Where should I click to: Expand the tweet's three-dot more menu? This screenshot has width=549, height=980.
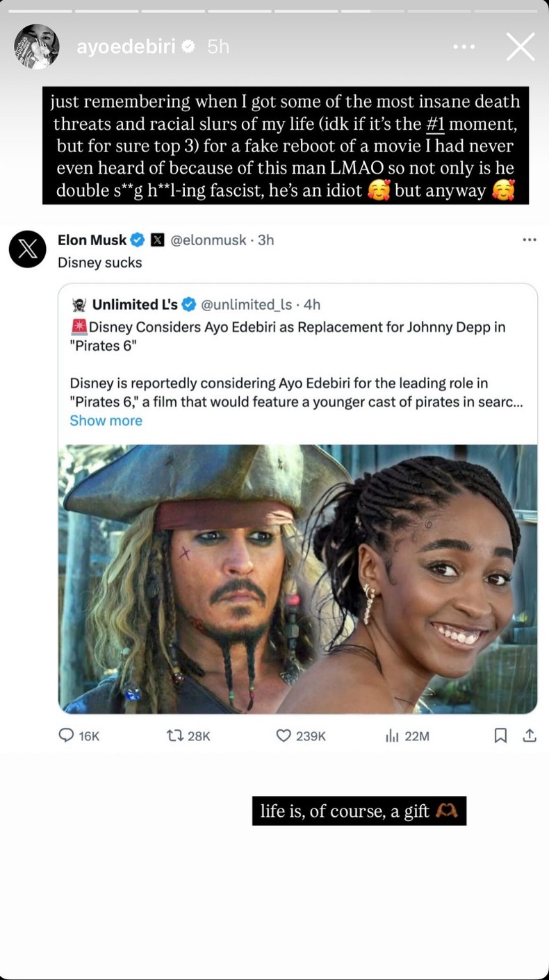(x=530, y=240)
